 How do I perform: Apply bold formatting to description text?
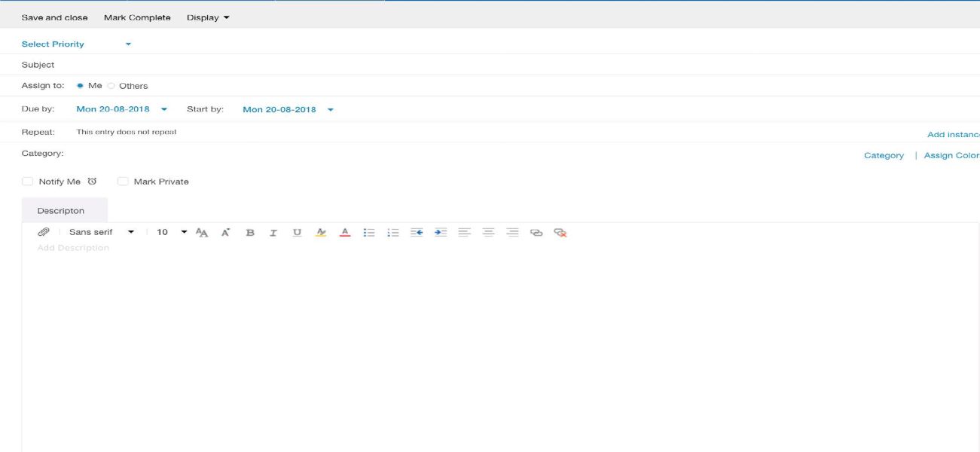(x=249, y=232)
